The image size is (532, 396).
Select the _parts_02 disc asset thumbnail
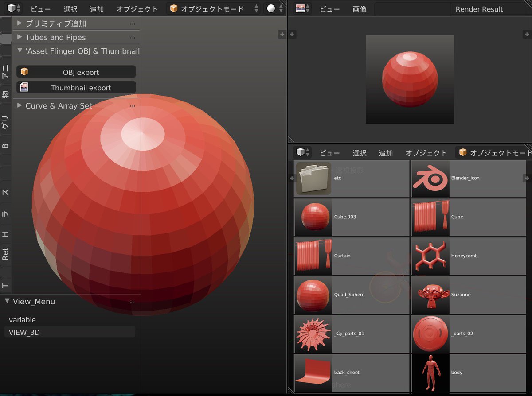[x=430, y=334]
